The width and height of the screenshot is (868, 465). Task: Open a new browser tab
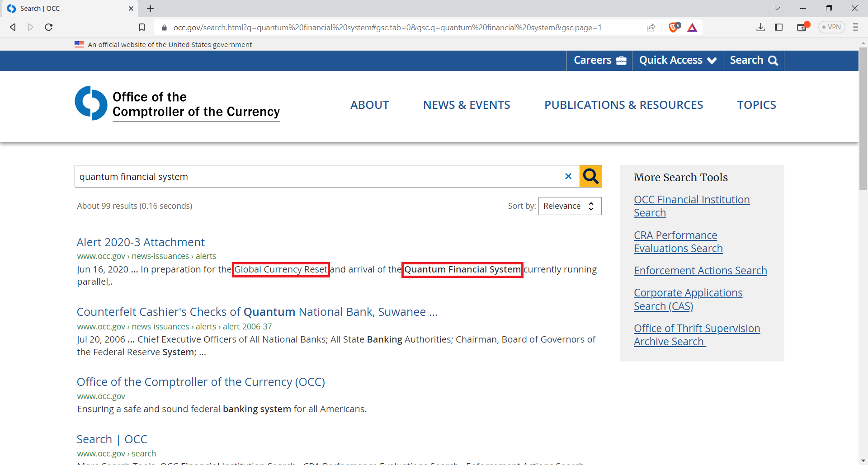point(151,8)
